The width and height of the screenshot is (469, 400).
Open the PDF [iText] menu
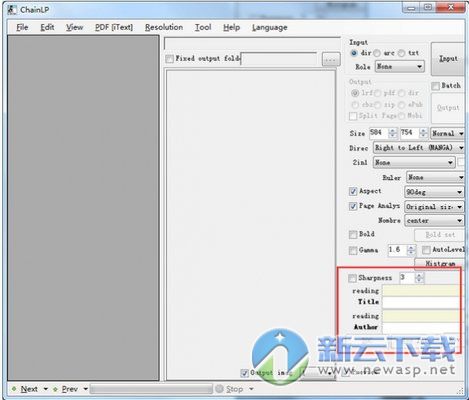pyautogui.click(x=114, y=27)
